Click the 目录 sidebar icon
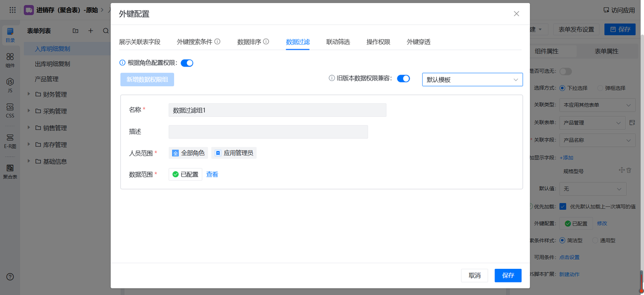The image size is (644, 295). pyautogui.click(x=10, y=34)
